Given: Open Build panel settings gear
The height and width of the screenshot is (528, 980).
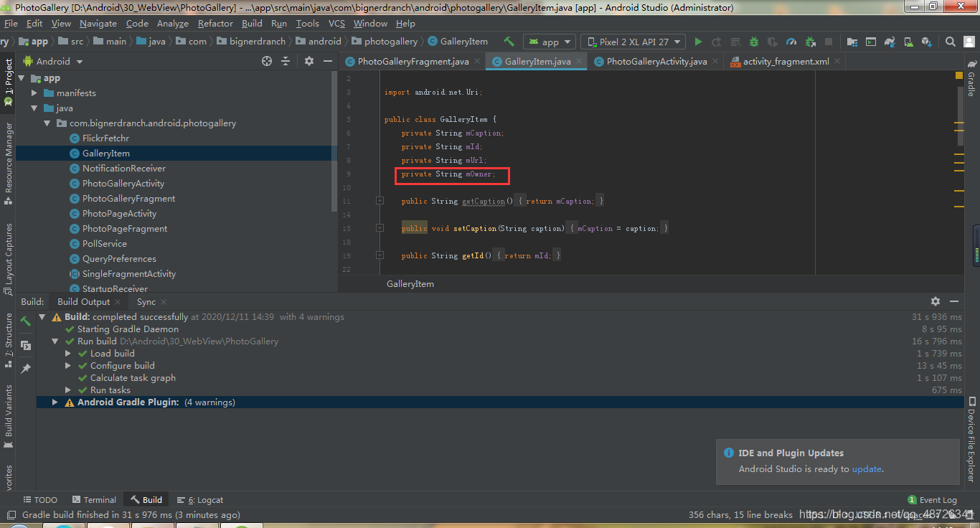Looking at the screenshot, I should (935, 301).
